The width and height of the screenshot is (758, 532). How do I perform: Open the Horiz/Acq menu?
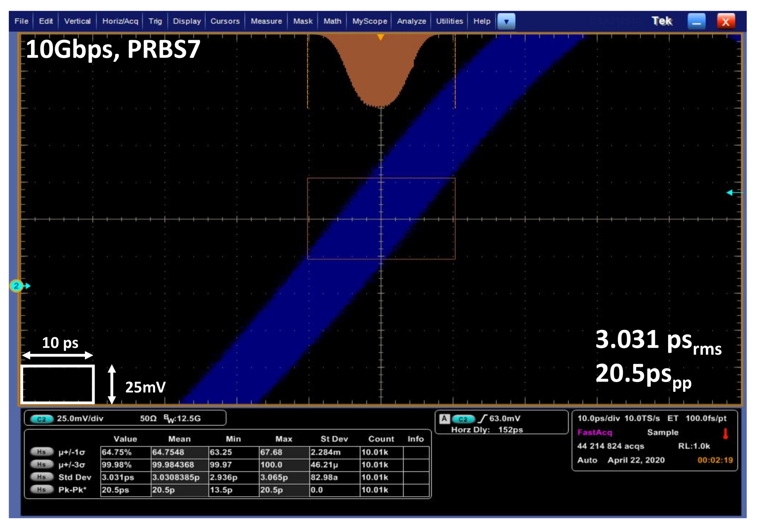[120, 22]
